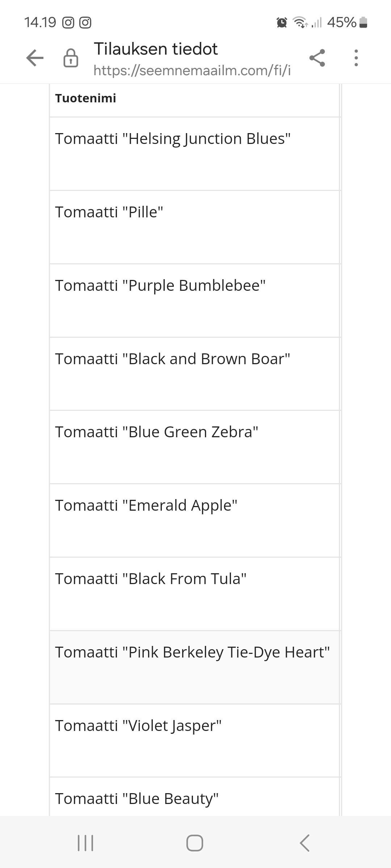This screenshot has width=391, height=868.
Task: Tap the Tuotenimi column header
Action: click(86, 98)
